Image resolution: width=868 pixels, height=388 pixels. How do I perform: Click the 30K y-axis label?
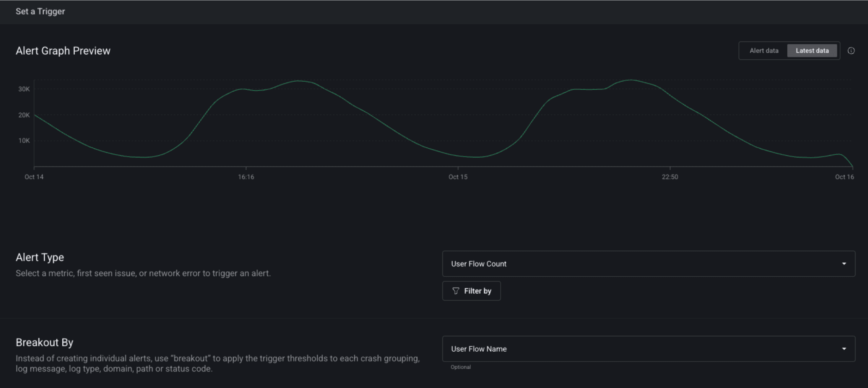tap(24, 89)
